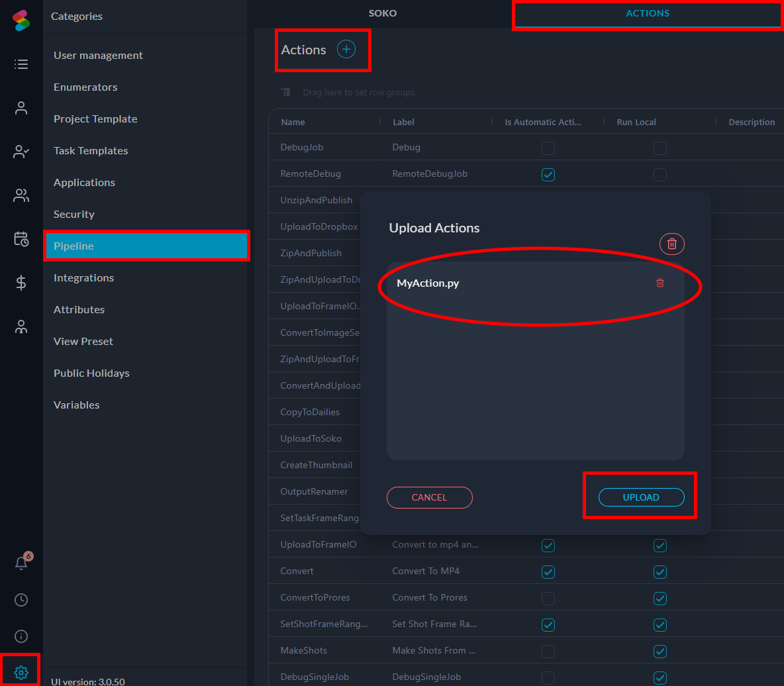
Task: Click the Soko logo icon
Action: [x=21, y=21]
